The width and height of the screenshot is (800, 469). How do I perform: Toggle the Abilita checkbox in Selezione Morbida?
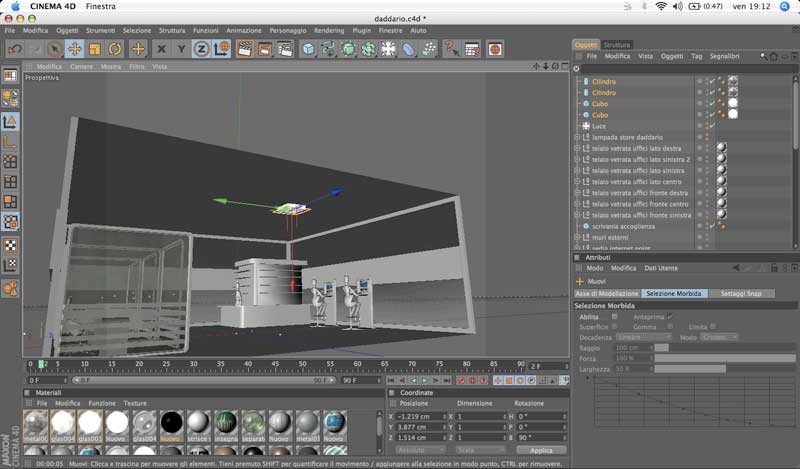614,317
